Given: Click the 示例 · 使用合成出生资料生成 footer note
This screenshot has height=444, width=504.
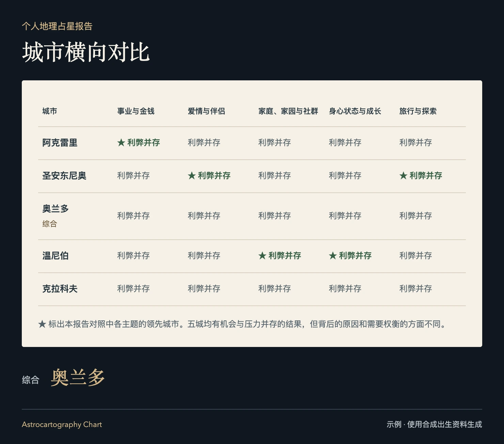Looking at the screenshot, I should point(434,425).
